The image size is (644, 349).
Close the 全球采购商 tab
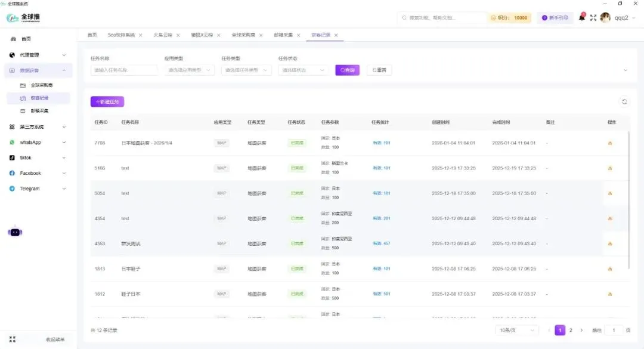pyautogui.click(x=261, y=35)
